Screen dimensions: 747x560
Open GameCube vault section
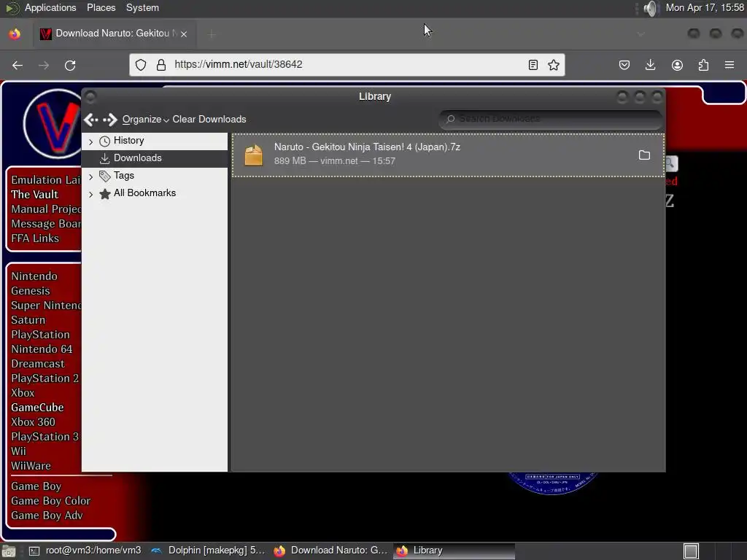click(38, 408)
